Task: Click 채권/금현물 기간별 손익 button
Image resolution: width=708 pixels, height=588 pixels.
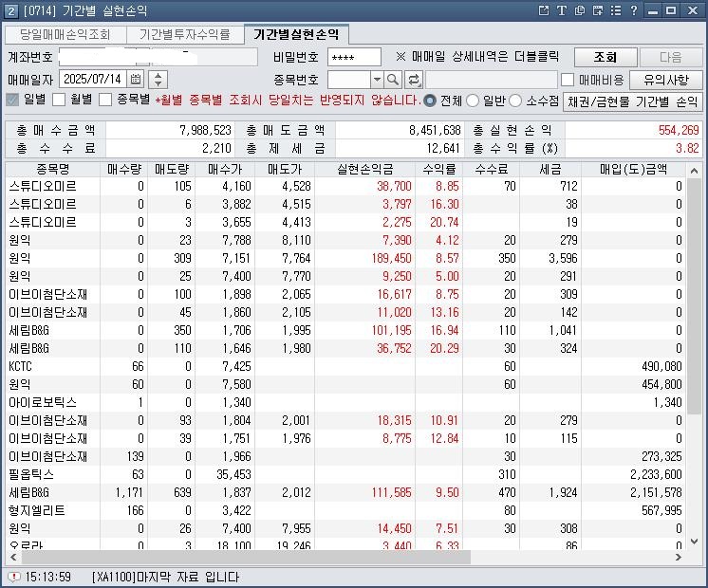Action: pyautogui.click(x=633, y=101)
